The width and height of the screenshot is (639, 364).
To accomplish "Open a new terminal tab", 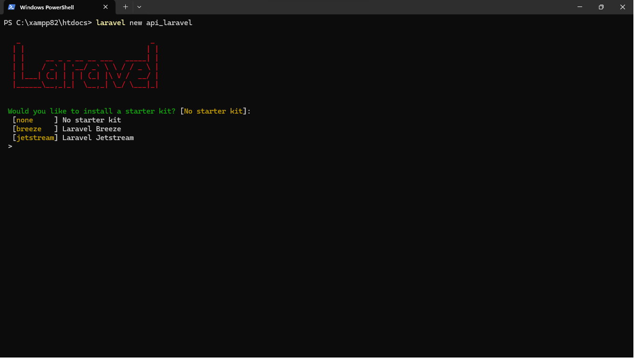I will (125, 7).
